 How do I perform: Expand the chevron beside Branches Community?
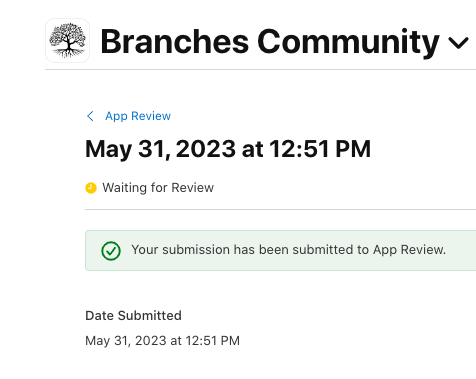click(458, 43)
